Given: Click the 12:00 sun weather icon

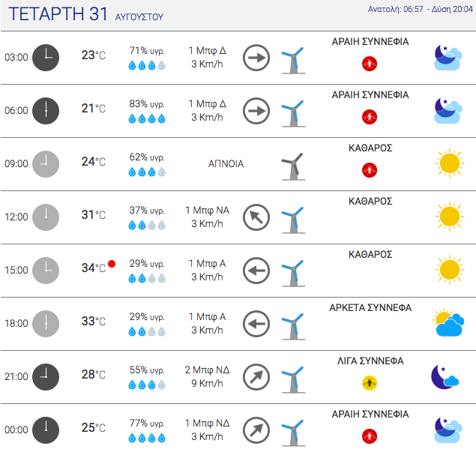Looking at the screenshot, I should [x=450, y=217].
